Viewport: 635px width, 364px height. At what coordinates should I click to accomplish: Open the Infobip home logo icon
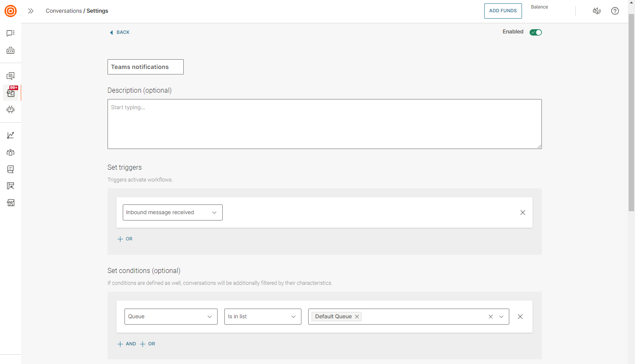(10, 11)
